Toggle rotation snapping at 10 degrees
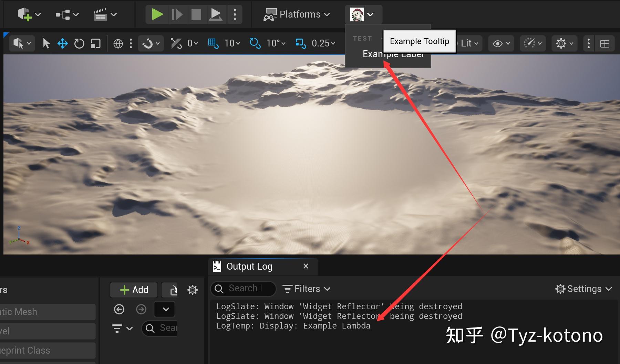This screenshot has width=620, height=364. (x=254, y=43)
